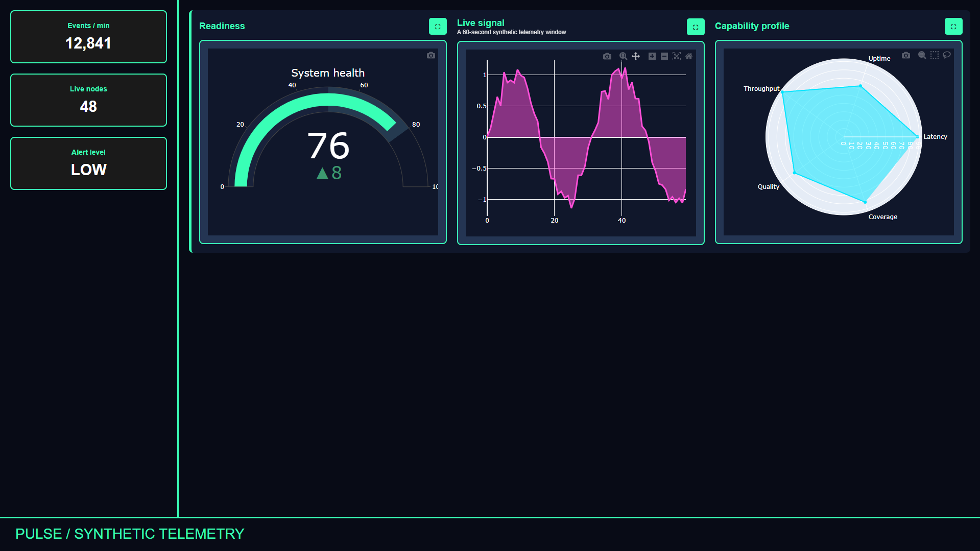Download the Capability profile radar as image
The width and height of the screenshot is (980, 551).
[906, 55]
